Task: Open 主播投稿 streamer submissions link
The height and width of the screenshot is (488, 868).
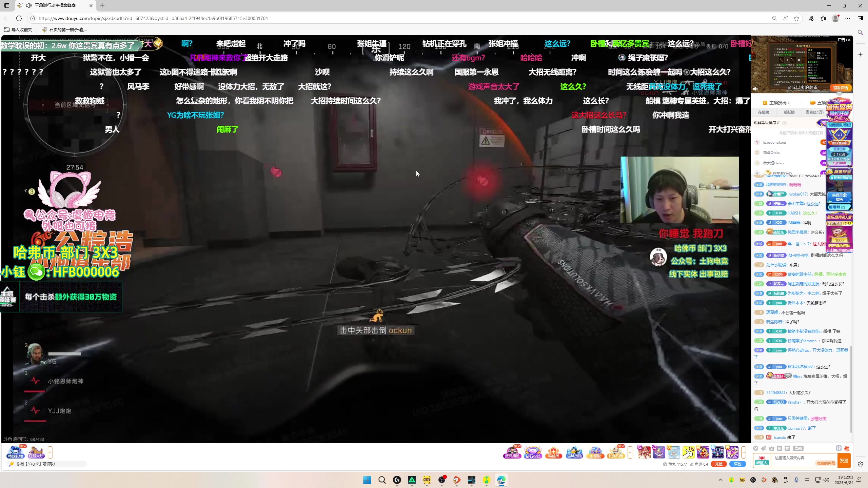Action: coord(776,103)
